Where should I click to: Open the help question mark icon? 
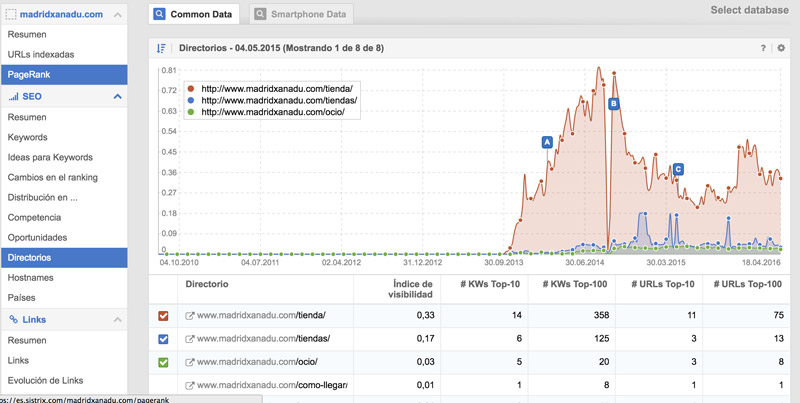pyautogui.click(x=763, y=48)
